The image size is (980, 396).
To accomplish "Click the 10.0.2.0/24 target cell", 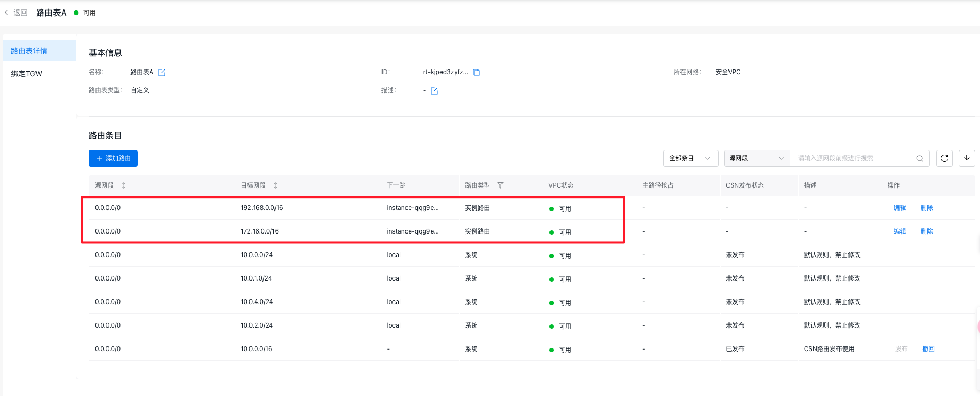I will (257, 325).
